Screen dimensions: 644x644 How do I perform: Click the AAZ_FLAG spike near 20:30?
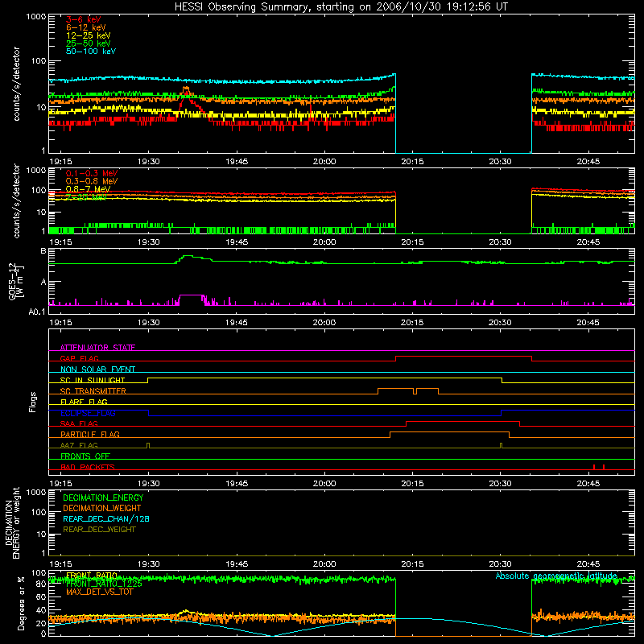[501, 445]
